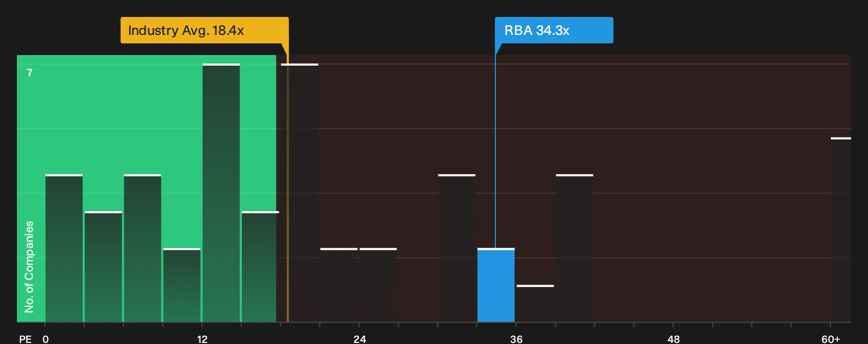Click the dark bar right of industry average line
The height and width of the screenshot is (344, 868).
point(300,193)
